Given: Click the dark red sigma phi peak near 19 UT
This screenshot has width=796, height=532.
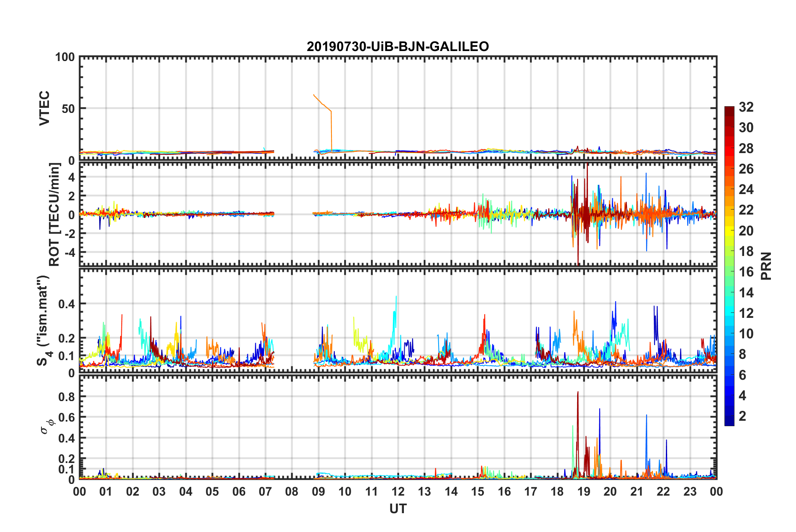Looking at the screenshot, I should [578, 435].
